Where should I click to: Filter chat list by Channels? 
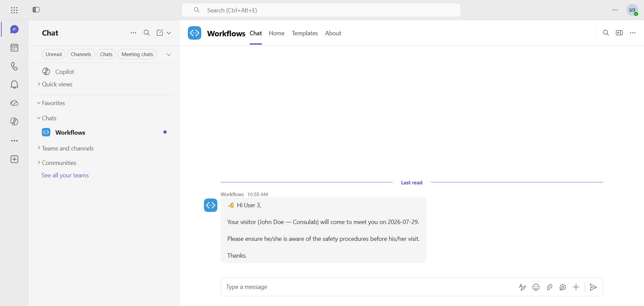tap(81, 54)
